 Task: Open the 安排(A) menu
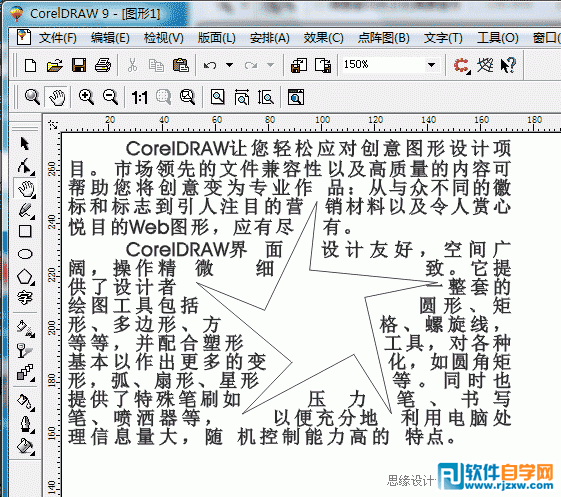[269, 38]
